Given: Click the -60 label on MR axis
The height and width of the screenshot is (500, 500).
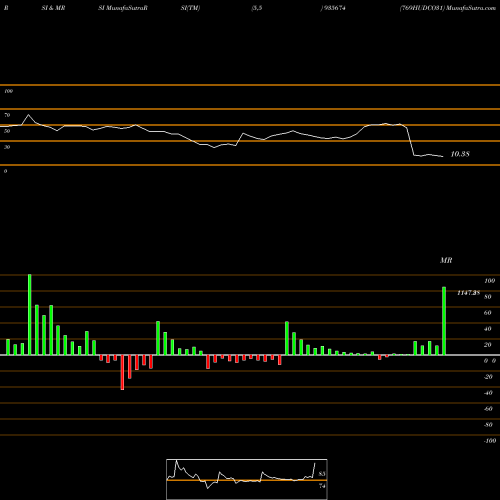Looking at the screenshot, I should [x=488, y=409].
